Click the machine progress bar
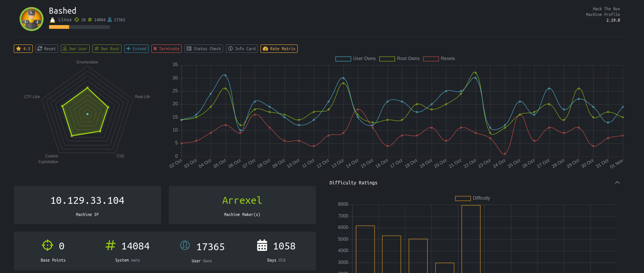The image size is (644, 273). pyautogui.click(x=79, y=27)
